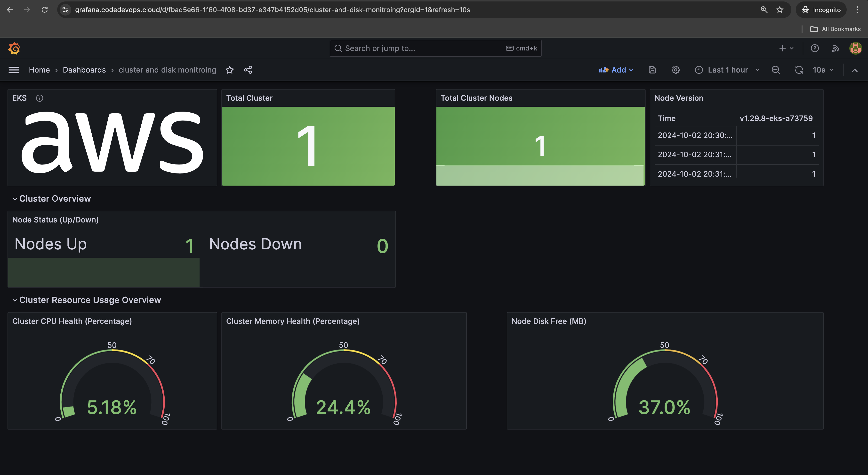Open the Node Version panel title
This screenshot has width=868, height=475.
click(x=679, y=98)
